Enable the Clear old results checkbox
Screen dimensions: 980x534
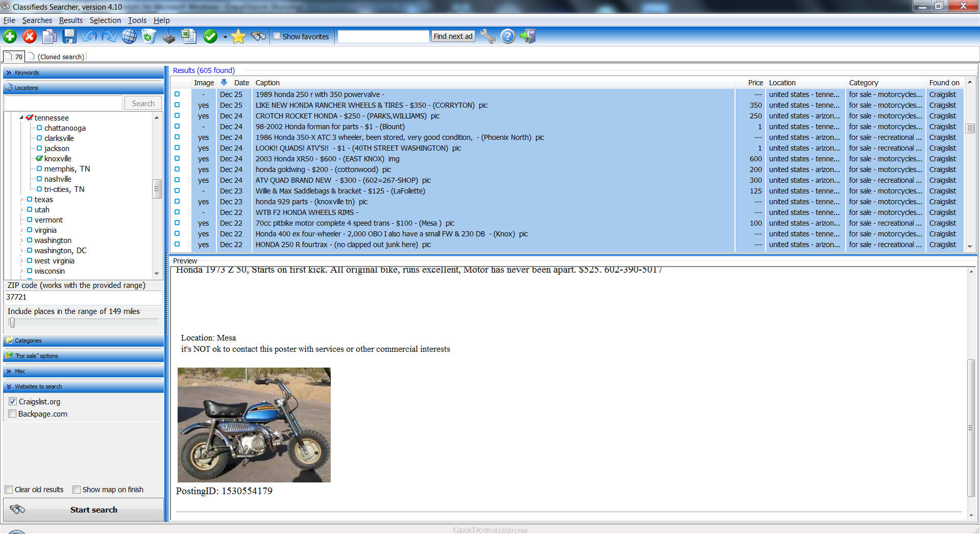[x=9, y=490]
